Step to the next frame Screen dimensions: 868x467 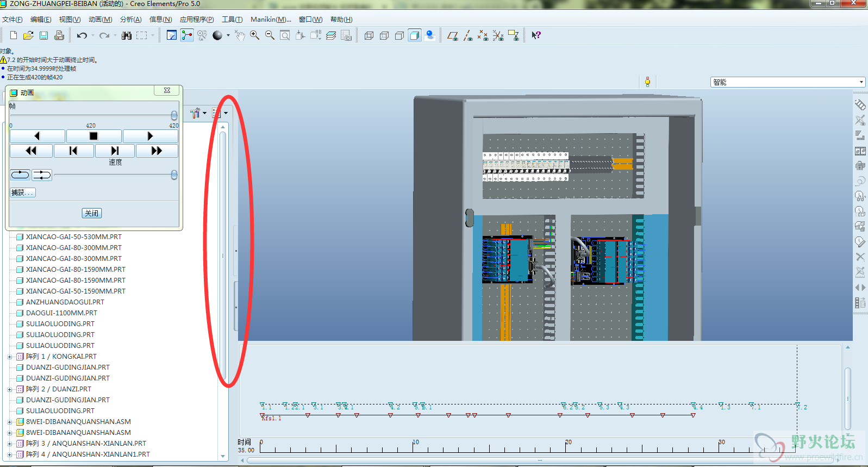115,151
